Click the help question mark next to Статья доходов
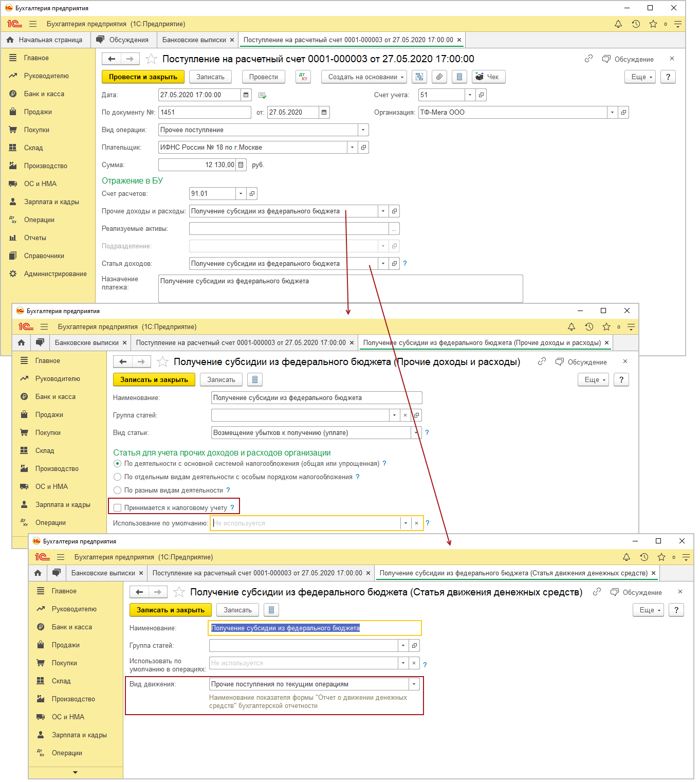Image resolution: width=700 pixels, height=782 pixels. [x=405, y=264]
